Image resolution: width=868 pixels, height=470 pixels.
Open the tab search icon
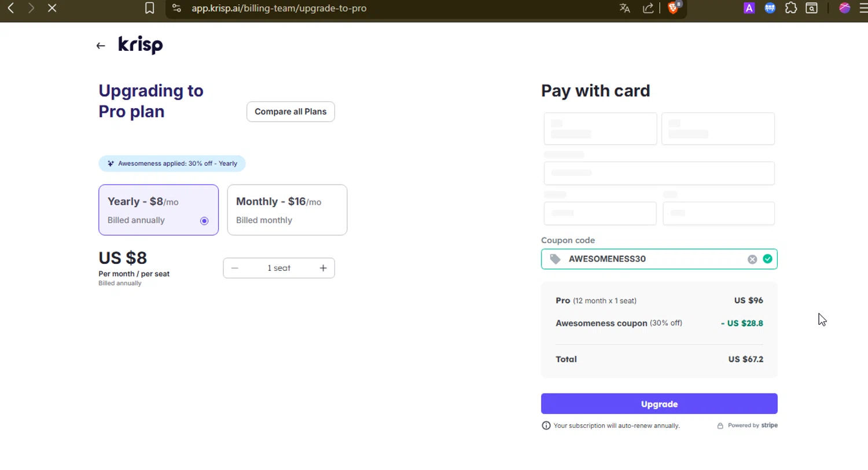coord(812,8)
